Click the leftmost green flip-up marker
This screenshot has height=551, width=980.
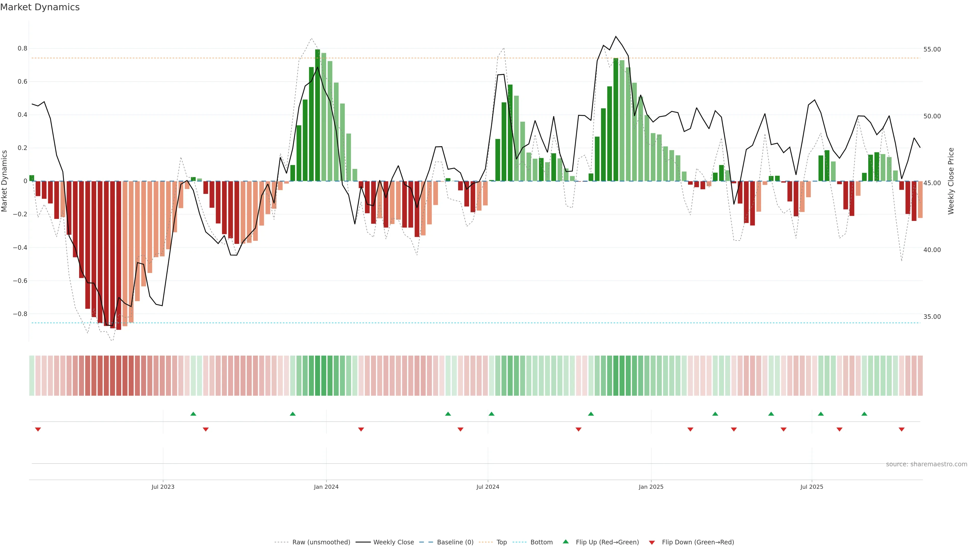193,414
